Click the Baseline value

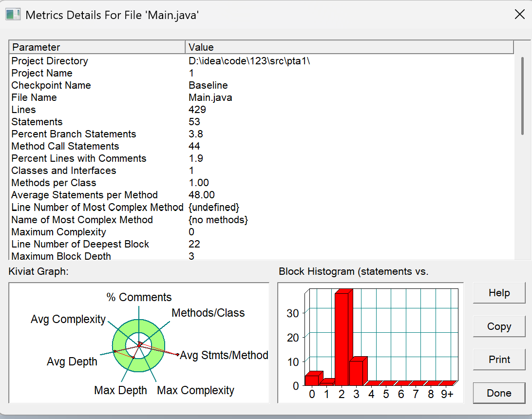(208, 85)
